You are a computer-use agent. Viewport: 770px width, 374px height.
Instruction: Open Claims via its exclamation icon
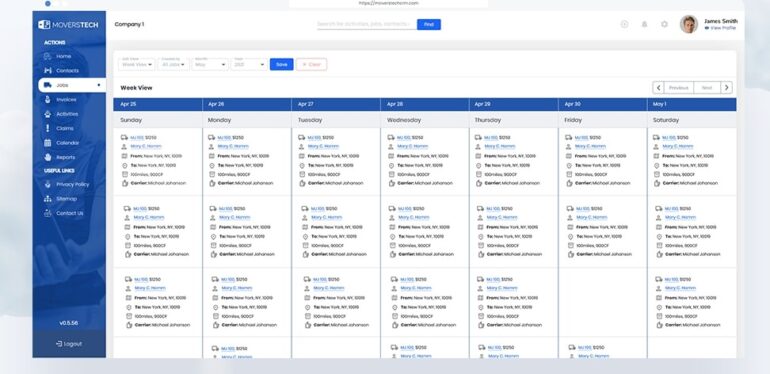[48, 128]
